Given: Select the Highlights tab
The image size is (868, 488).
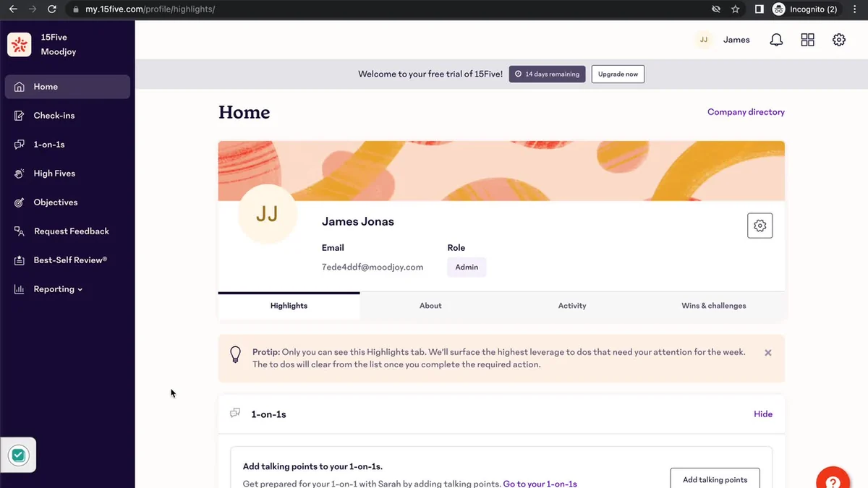Looking at the screenshot, I should pyautogui.click(x=289, y=306).
